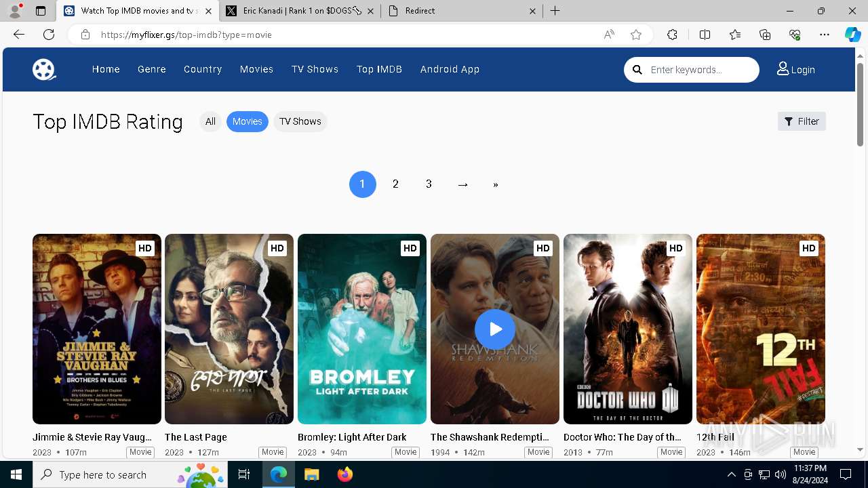The height and width of the screenshot is (488, 868).
Task: Open Copilot sidebar icon
Action: (852, 35)
